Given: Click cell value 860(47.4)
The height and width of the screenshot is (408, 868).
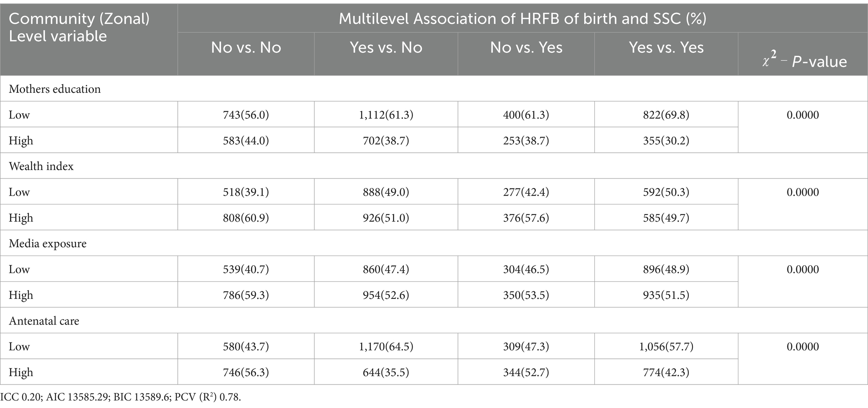Looking at the screenshot, I should click(386, 269).
